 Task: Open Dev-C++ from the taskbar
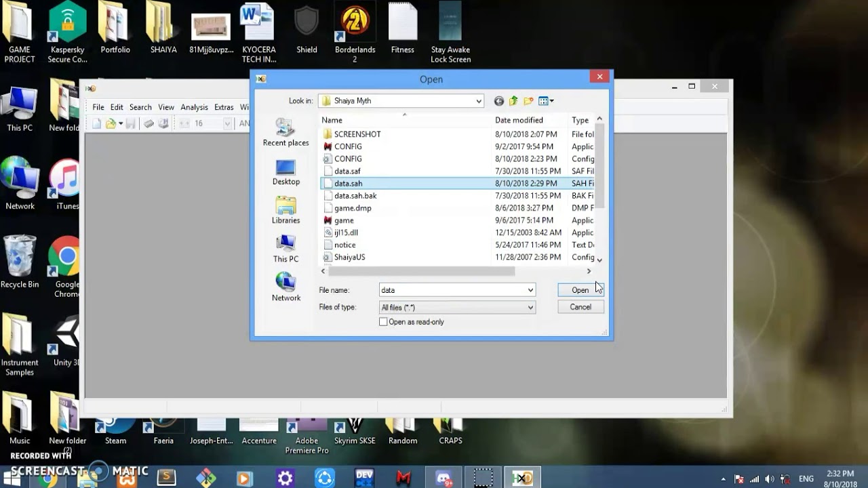pos(364,478)
